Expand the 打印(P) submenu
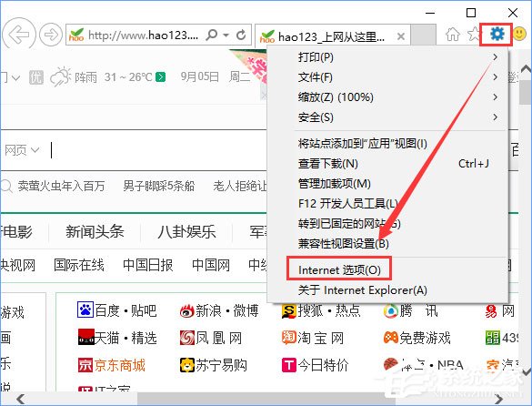This screenshot has height=406, width=532. [x=387, y=57]
